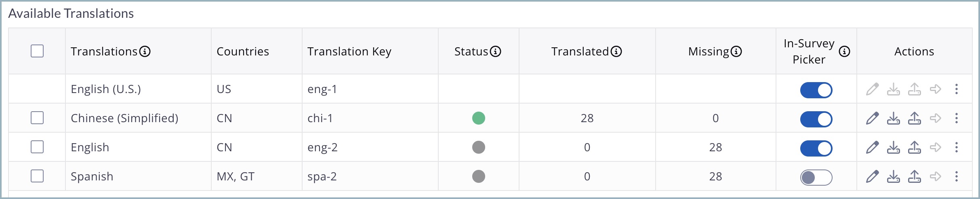Click the pencil edit icon for Chinese (Simplified)
Image resolution: width=980 pixels, height=199 pixels.
tap(872, 118)
